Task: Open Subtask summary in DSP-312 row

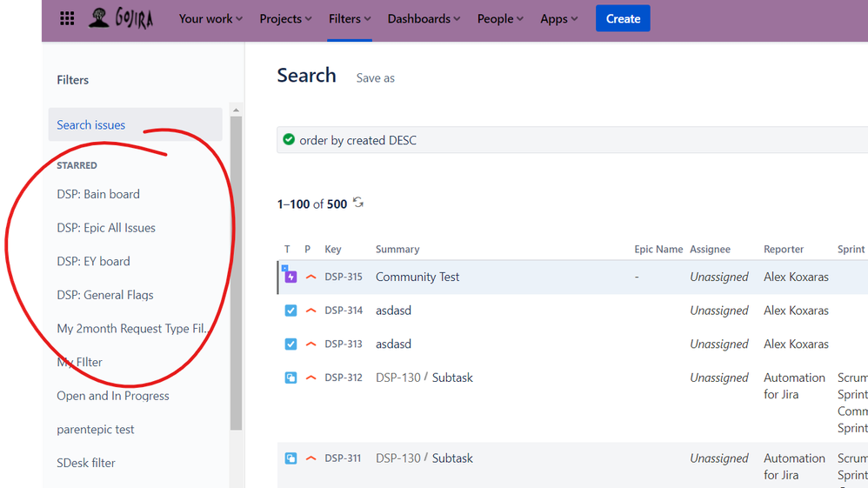Action: click(452, 378)
